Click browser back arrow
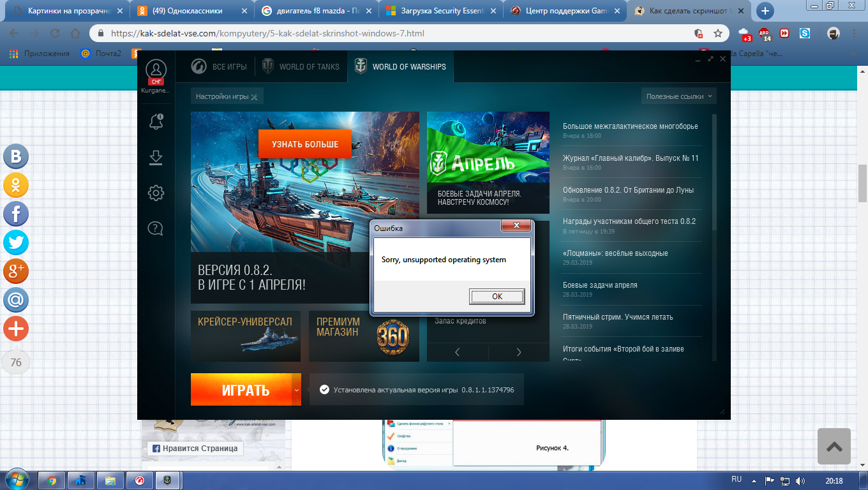The height and width of the screenshot is (490, 868). (x=14, y=33)
